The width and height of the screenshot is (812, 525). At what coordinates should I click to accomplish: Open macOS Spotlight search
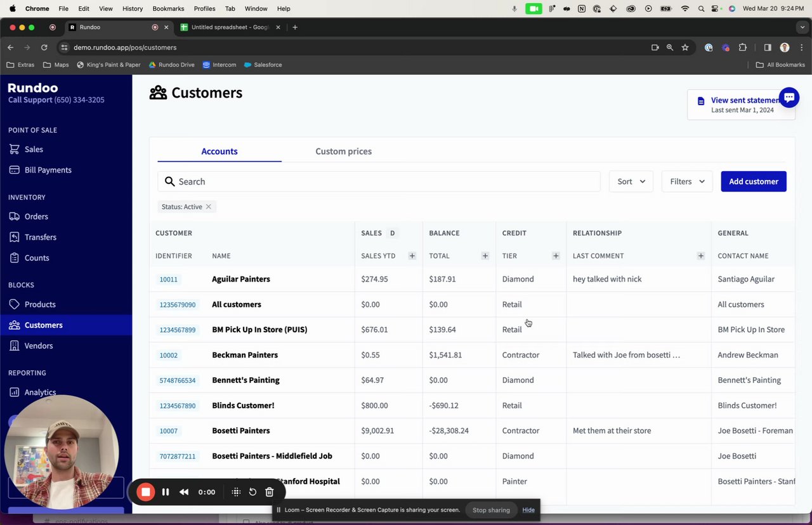(701, 9)
